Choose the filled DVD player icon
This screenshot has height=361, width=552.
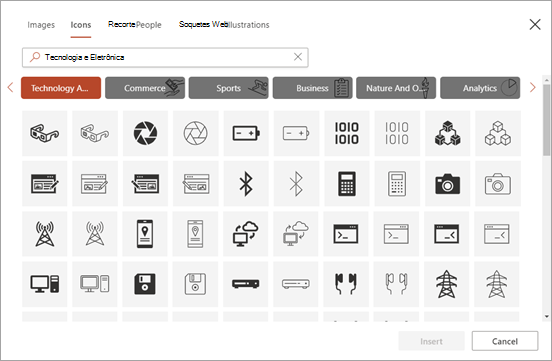coord(245,284)
